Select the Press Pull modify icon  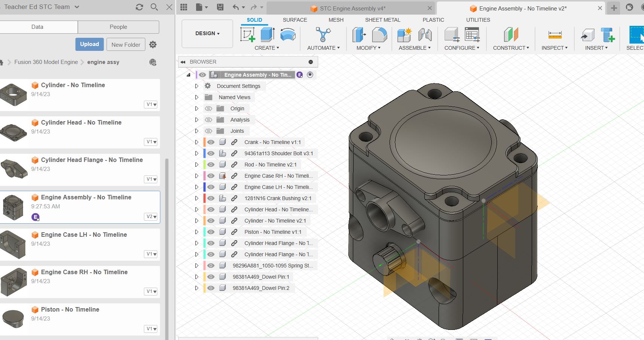(358, 34)
